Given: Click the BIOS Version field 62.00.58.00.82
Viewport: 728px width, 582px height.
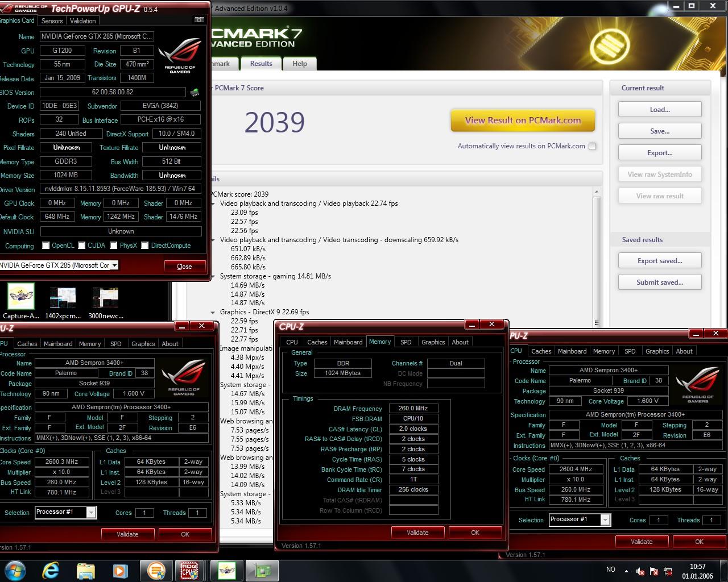Looking at the screenshot, I should [113, 92].
